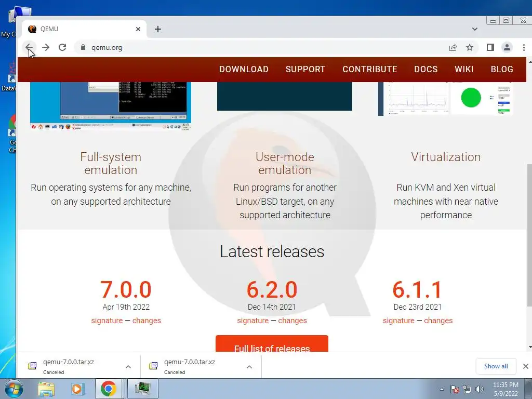532x399 pixels.
Task: Share this page using the share icon
Action: click(453, 47)
